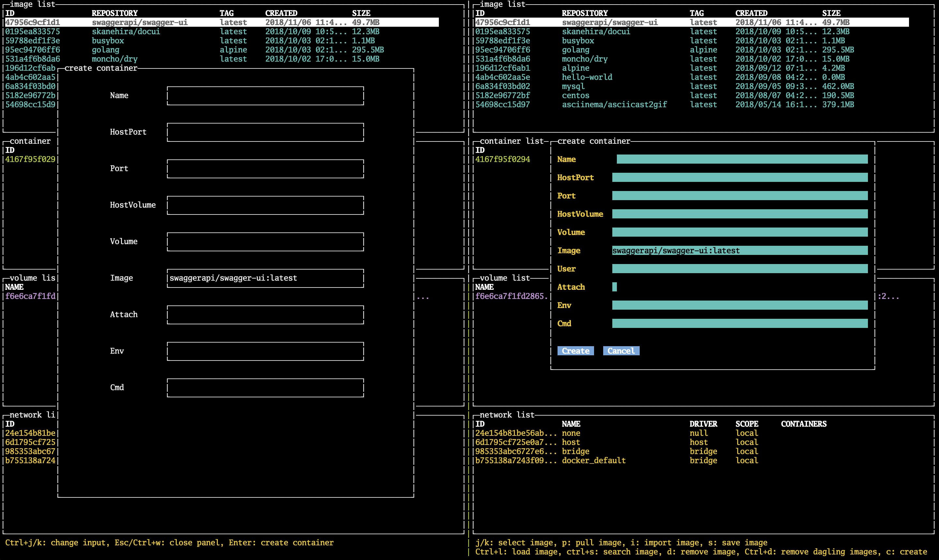Select network 24e154b81be in left network list
The image size is (939, 560).
[30, 433]
